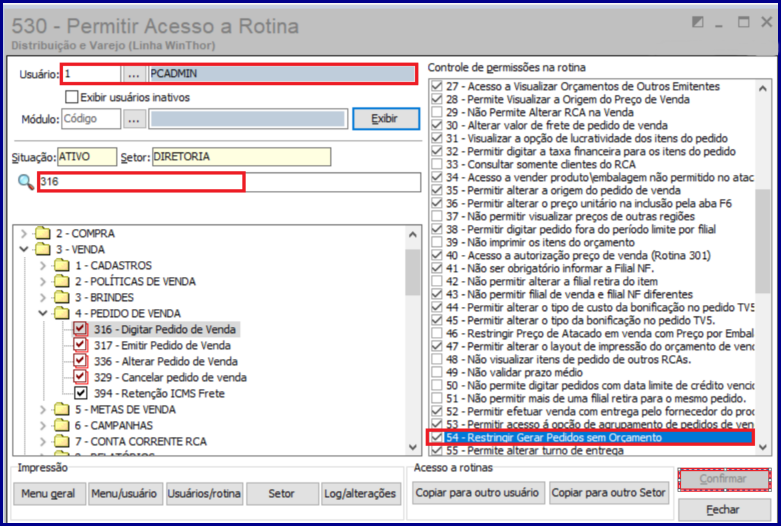Expand the 1 - CADASTROS node
Screen dimensions: 781x526
tap(43, 265)
